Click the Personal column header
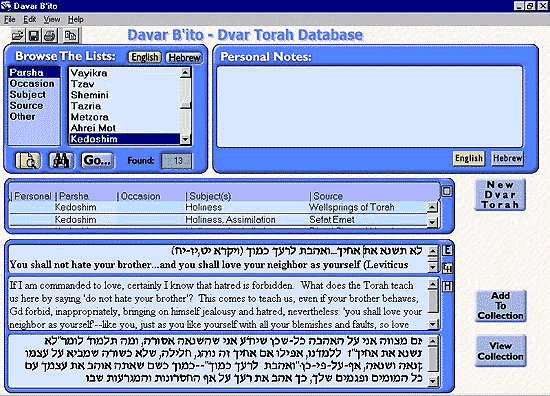Screen dimensions: 550x396 pos(33,196)
